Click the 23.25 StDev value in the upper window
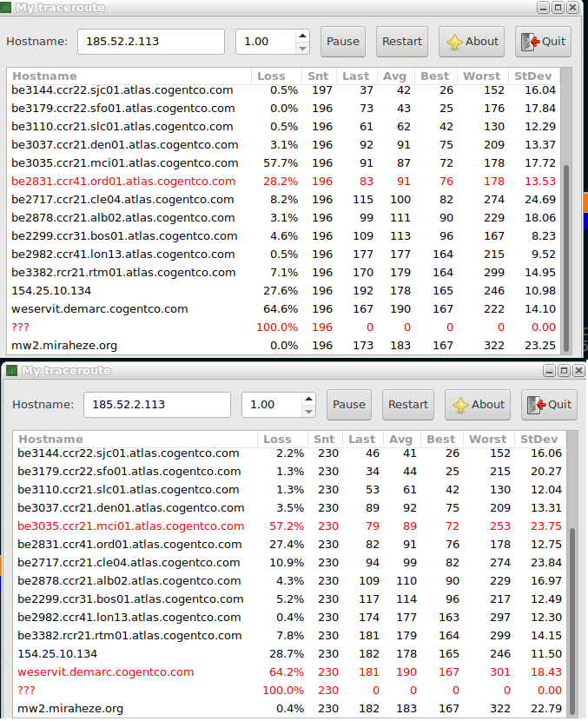The width and height of the screenshot is (588, 721). [x=540, y=346]
